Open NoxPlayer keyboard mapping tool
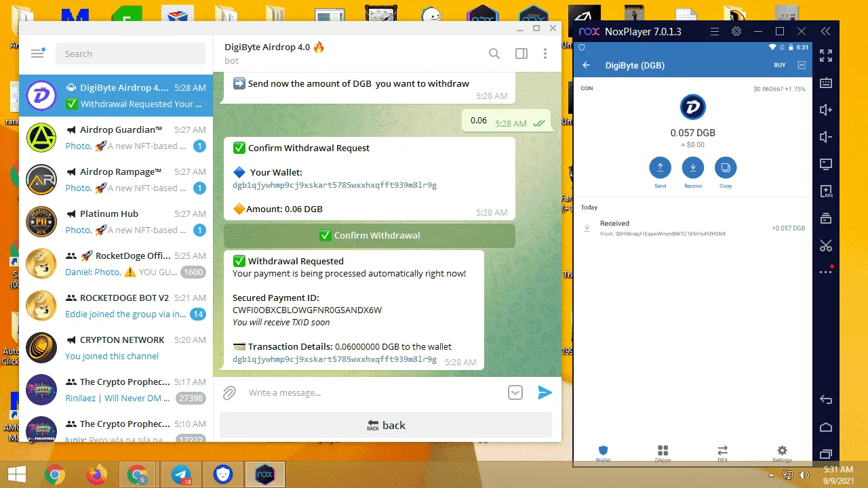868x488 pixels. click(826, 83)
